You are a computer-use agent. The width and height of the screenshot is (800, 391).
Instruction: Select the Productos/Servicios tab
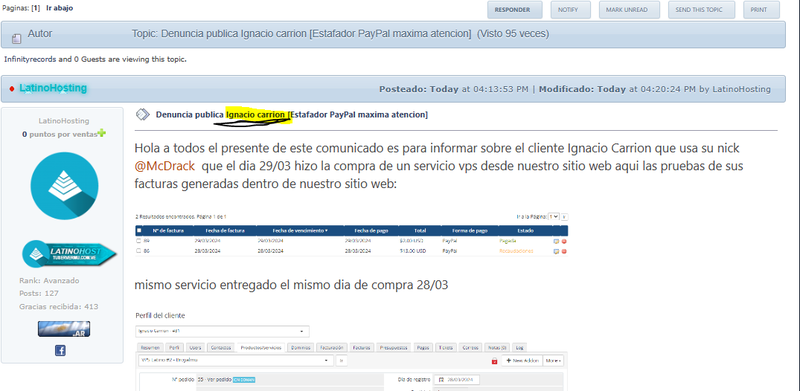tap(261, 348)
